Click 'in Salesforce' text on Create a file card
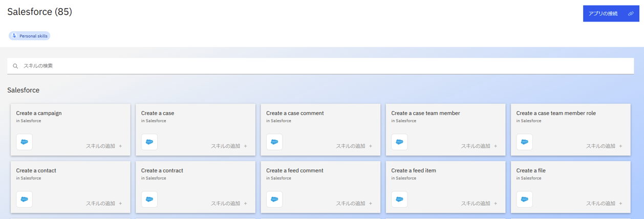 point(529,178)
